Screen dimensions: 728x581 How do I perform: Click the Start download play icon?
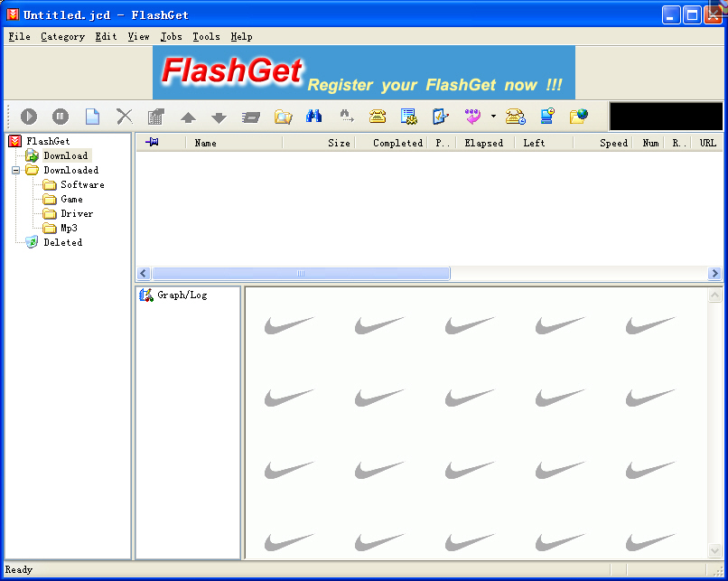point(29,116)
